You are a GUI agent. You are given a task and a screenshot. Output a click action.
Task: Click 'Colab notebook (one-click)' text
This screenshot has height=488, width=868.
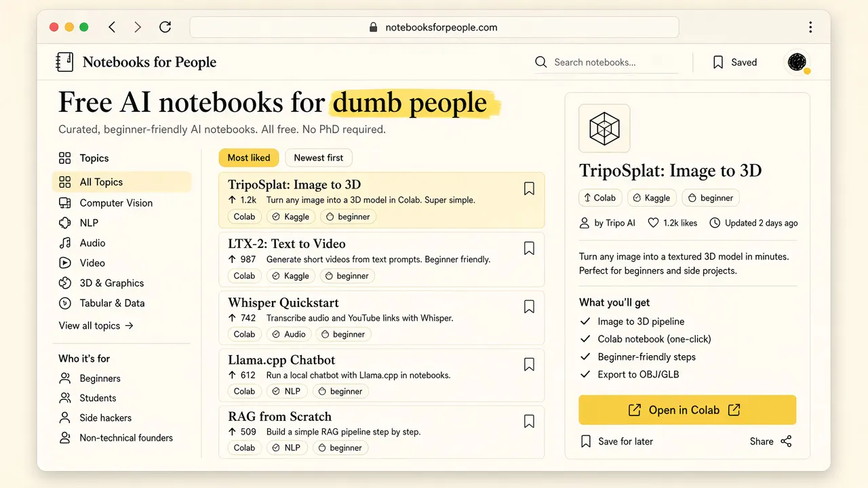654,339
